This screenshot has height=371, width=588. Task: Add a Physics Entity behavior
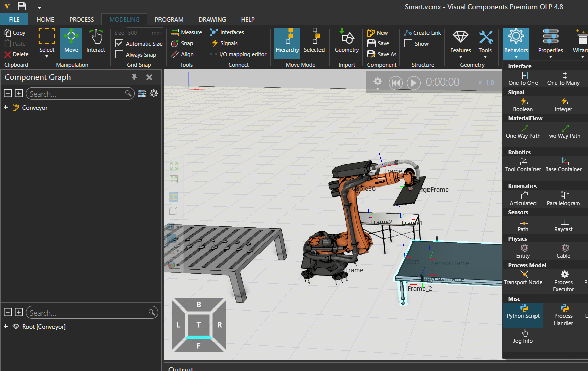coord(523,251)
